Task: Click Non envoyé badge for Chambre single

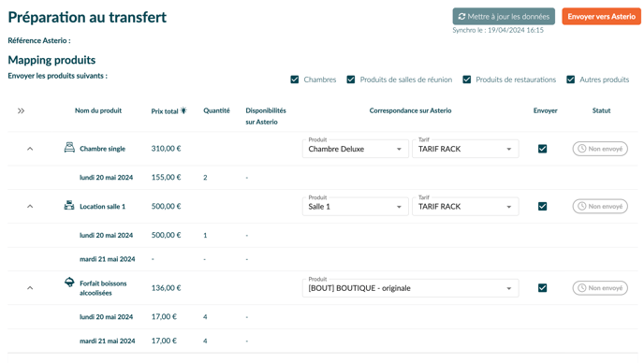Action: click(x=600, y=149)
